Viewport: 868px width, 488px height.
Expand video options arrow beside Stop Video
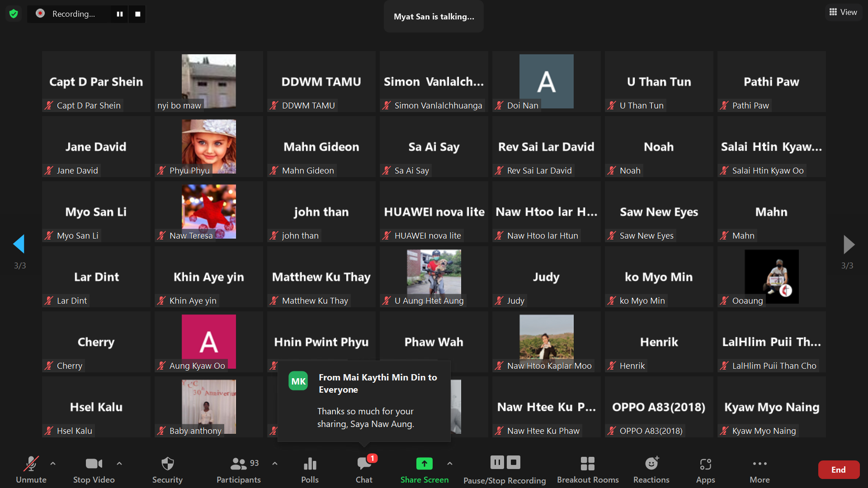point(119,464)
